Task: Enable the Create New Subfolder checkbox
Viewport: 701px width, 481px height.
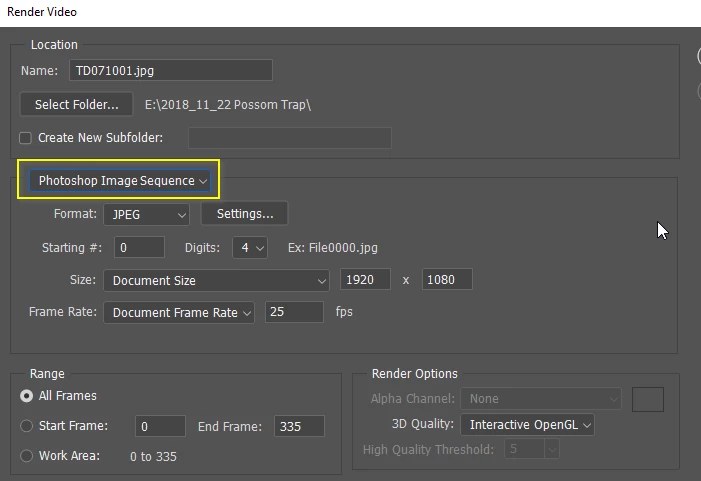Action: click(x=25, y=138)
